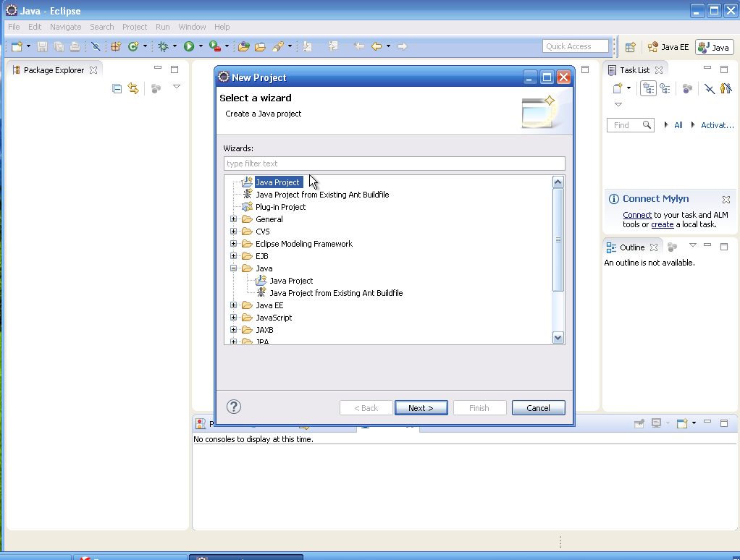Open the New file dropdown arrow
The width and height of the screenshot is (740, 560).
pos(28,46)
